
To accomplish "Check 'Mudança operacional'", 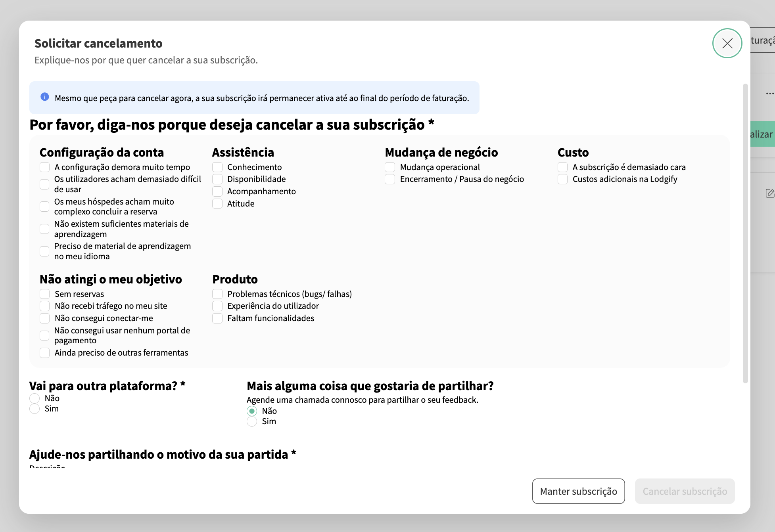I will coord(389,167).
